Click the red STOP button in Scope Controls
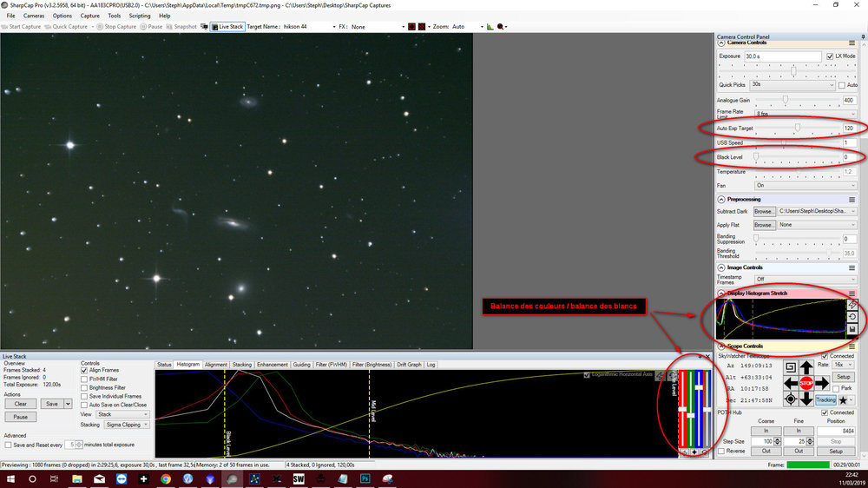 pos(806,383)
